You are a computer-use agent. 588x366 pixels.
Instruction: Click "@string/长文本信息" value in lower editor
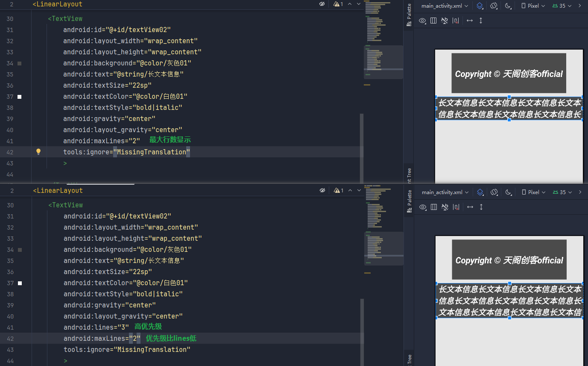(x=149, y=260)
